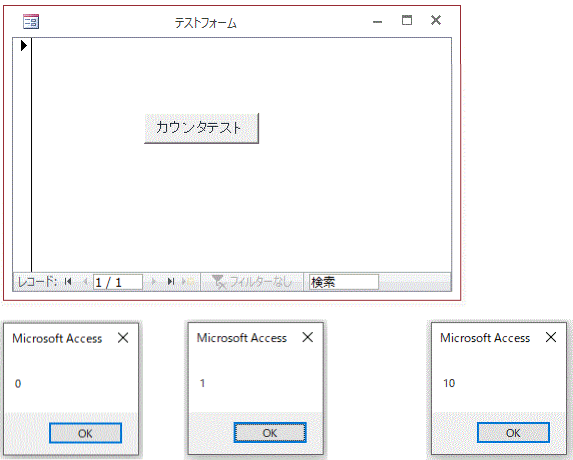Image resolution: width=573 pixels, height=460 pixels.
Task: Click the カウンタテスト button
Action: click(x=201, y=128)
